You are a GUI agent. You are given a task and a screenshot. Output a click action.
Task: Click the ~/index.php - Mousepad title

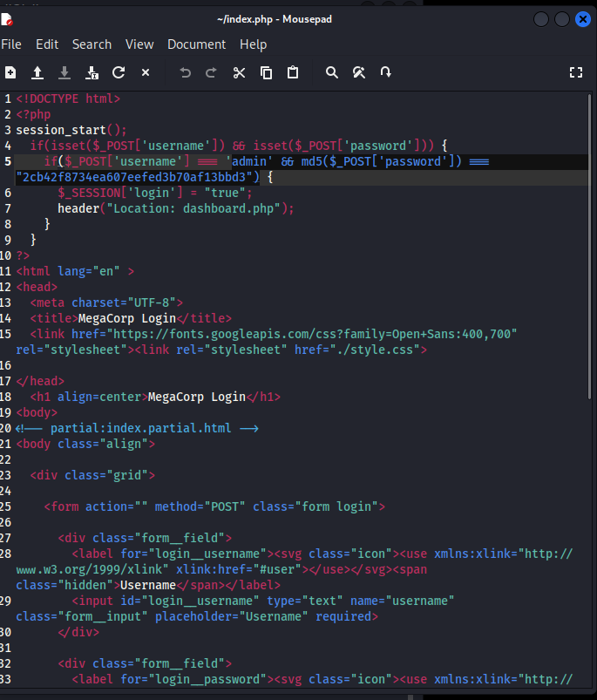275,19
